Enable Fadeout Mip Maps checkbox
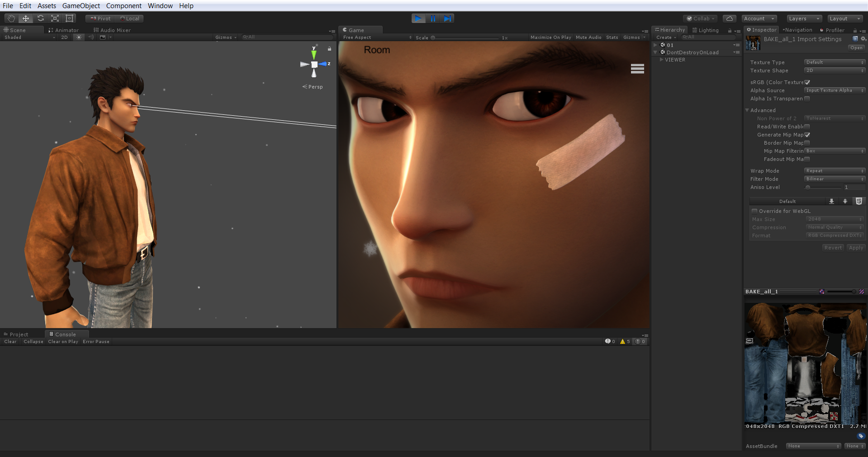The height and width of the screenshot is (457, 868). pyautogui.click(x=807, y=159)
